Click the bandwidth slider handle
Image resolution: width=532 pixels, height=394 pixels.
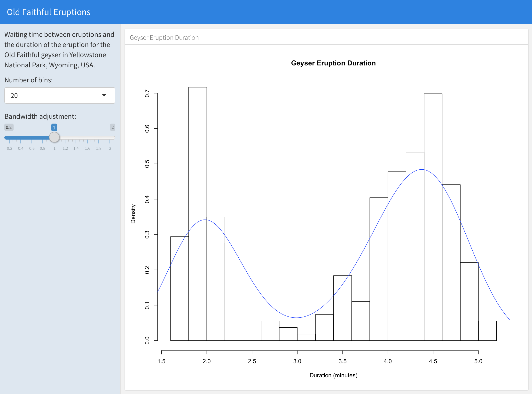tap(54, 137)
